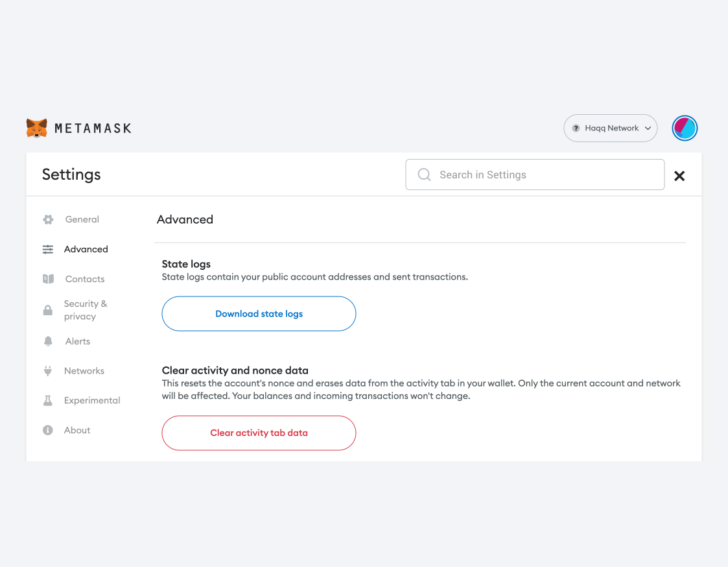The width and height of the screenshot is (728, 567).
Task: Click the Security lock icon
Action: pos(48,310)
